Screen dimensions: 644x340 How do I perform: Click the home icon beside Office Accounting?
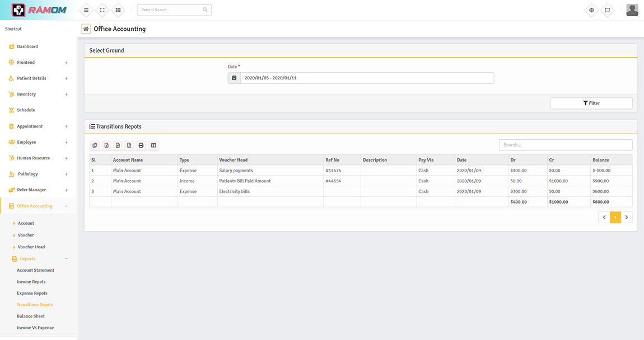pyautogui.click(x=86, y=29)
